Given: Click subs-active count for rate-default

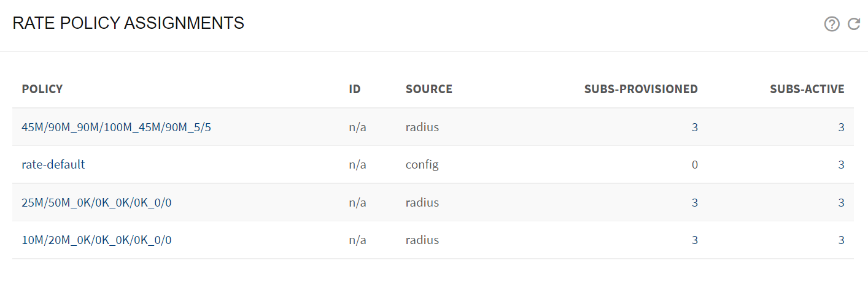Looking at the screenshot, I should (842, 165).
